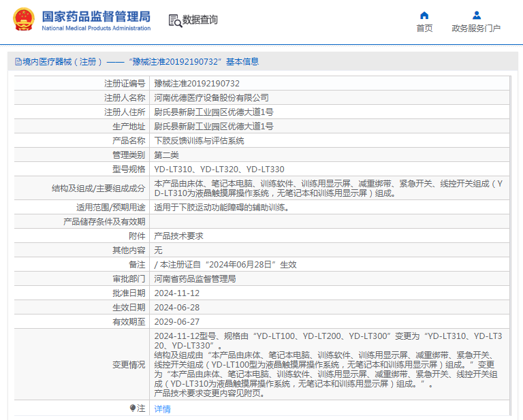
Task: Click the 注册人住所 row label
Action: 125,112
